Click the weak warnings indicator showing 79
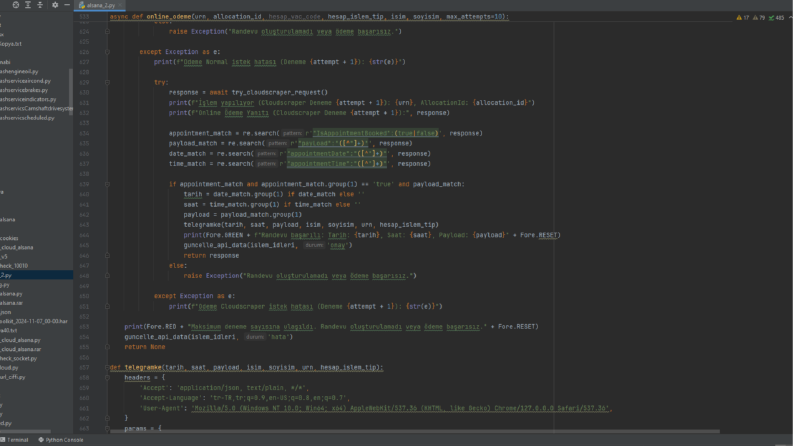793x446 pixels. [x=759, y=18]
